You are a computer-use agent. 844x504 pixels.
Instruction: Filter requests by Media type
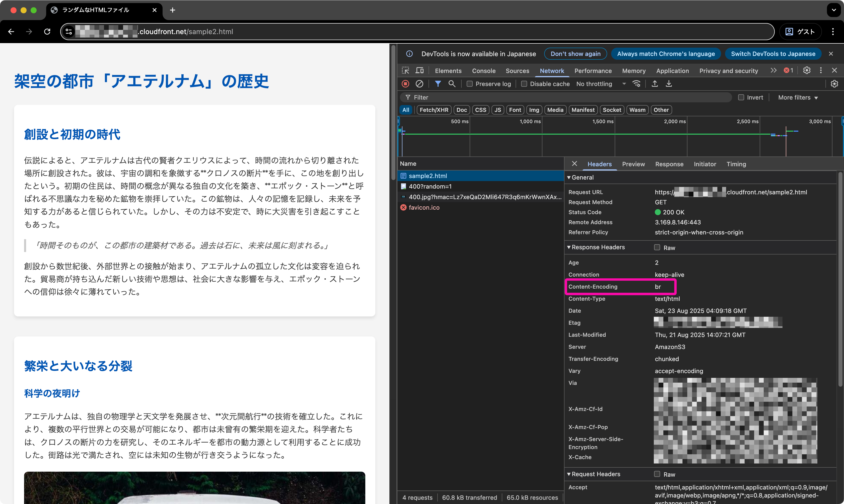[555, 110]
